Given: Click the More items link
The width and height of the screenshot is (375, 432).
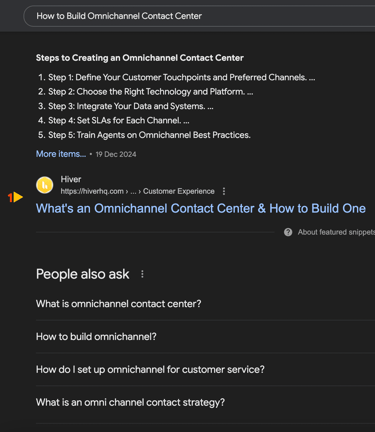Looking at the screenshot, I should 61,154.
